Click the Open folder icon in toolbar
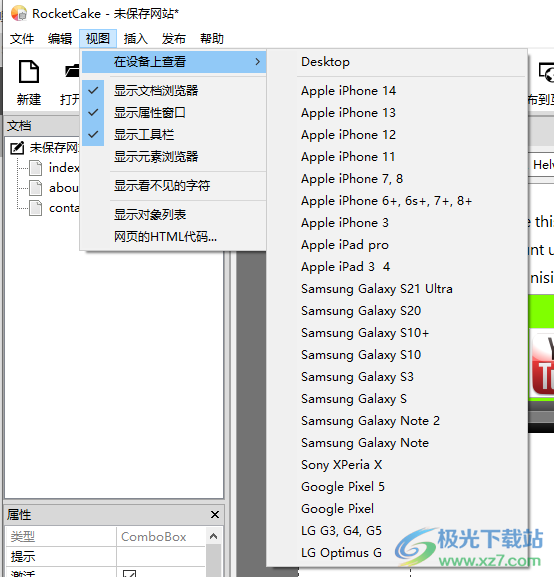554x577 pixels. 72,71
